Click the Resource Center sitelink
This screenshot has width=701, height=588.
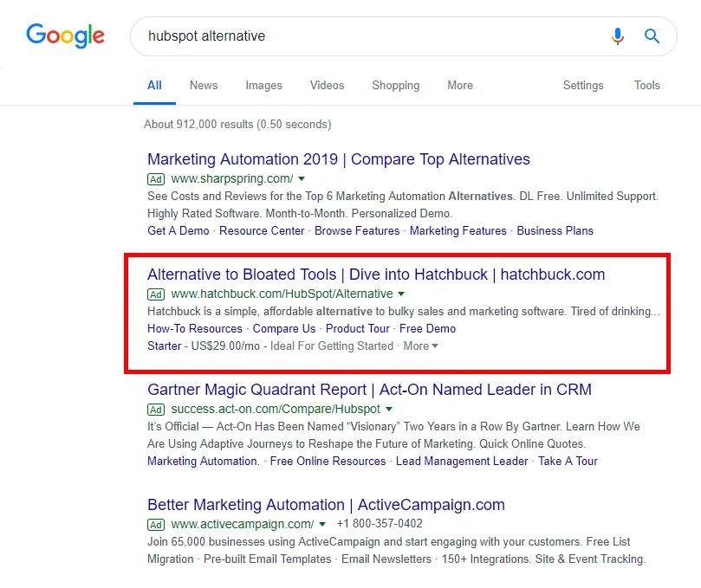[262, 231]
